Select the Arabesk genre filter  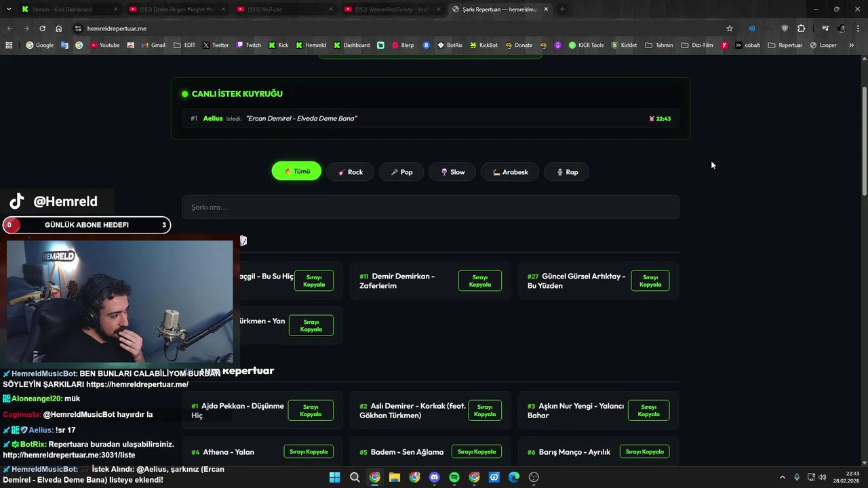click(510, 172)
